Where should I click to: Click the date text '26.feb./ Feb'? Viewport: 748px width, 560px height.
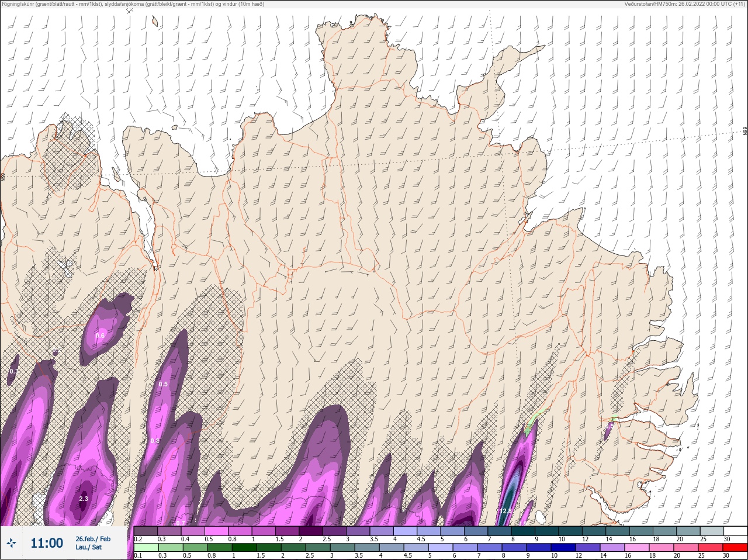pos(93,538)
